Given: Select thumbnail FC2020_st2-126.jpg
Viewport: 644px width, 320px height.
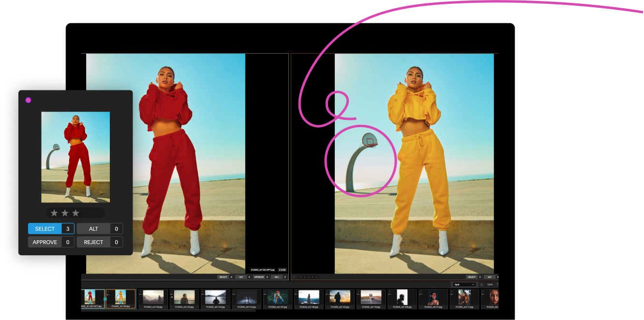Looking at the screenshot, I should pos(309,299).
